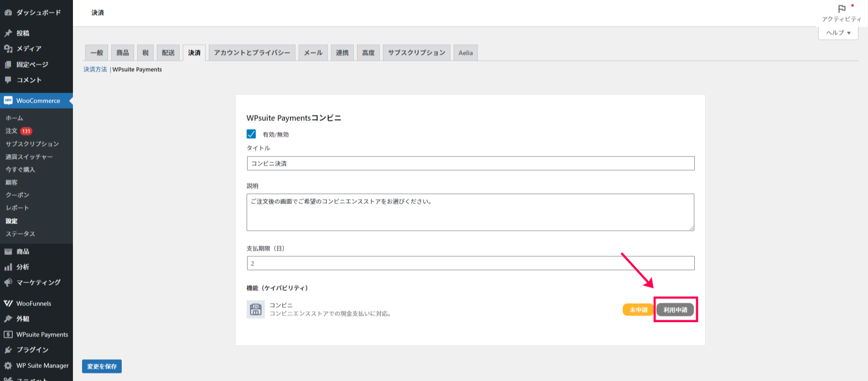Open the 連携 tab

(x=342, y=53)
